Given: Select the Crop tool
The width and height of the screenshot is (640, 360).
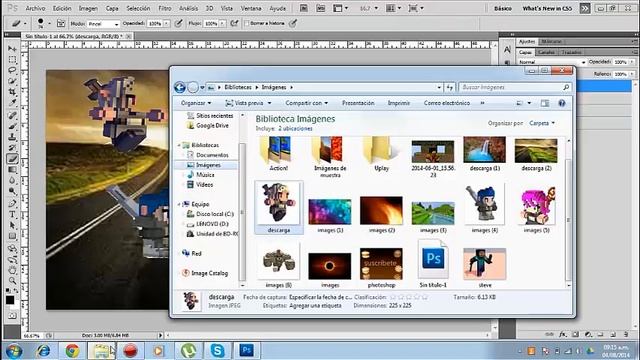Looking at the screenshot, I should [x=12, y=92].
